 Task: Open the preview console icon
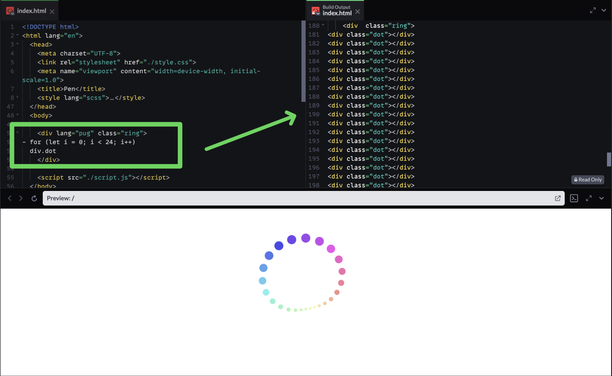(x=574, y=198)
